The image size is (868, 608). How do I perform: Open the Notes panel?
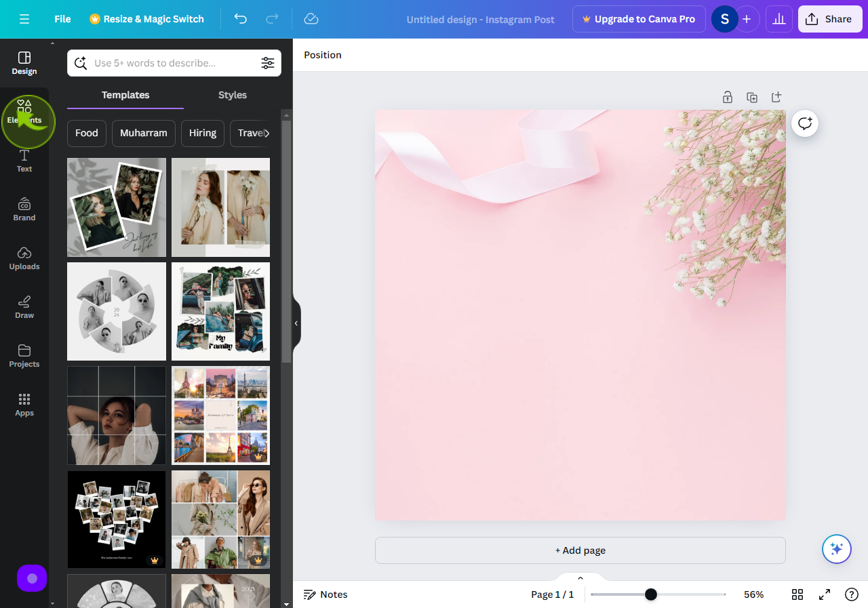(x=325, y=594)
